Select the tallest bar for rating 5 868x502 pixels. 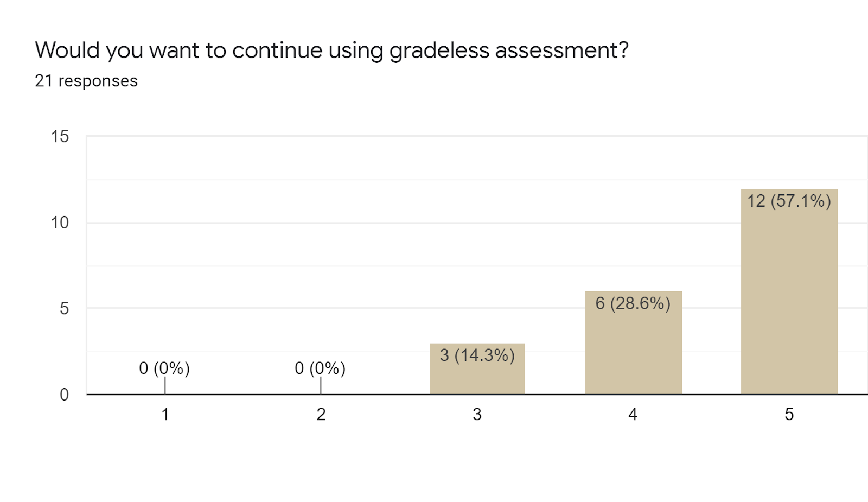789,293
